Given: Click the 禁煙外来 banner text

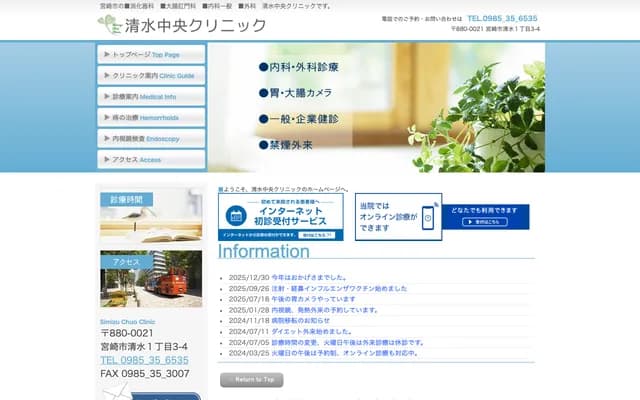Looking at the screenshot, I should click(x=286, y=145).
